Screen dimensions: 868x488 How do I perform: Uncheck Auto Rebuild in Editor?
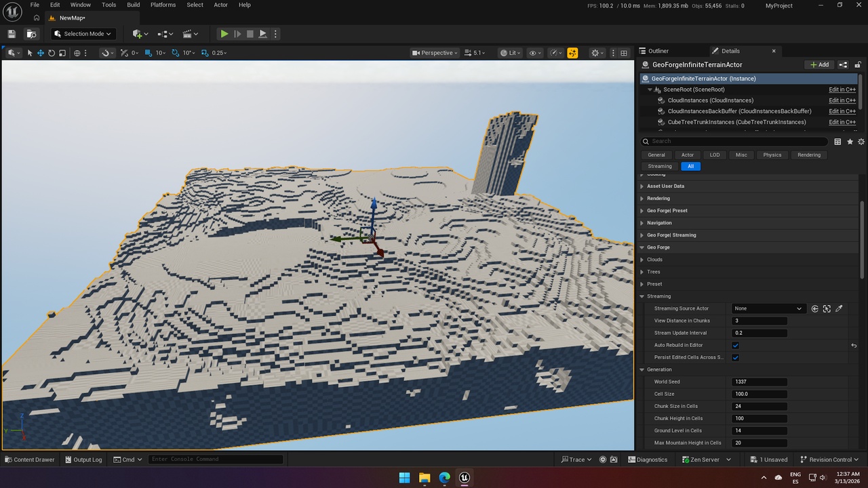click(735, 345)
